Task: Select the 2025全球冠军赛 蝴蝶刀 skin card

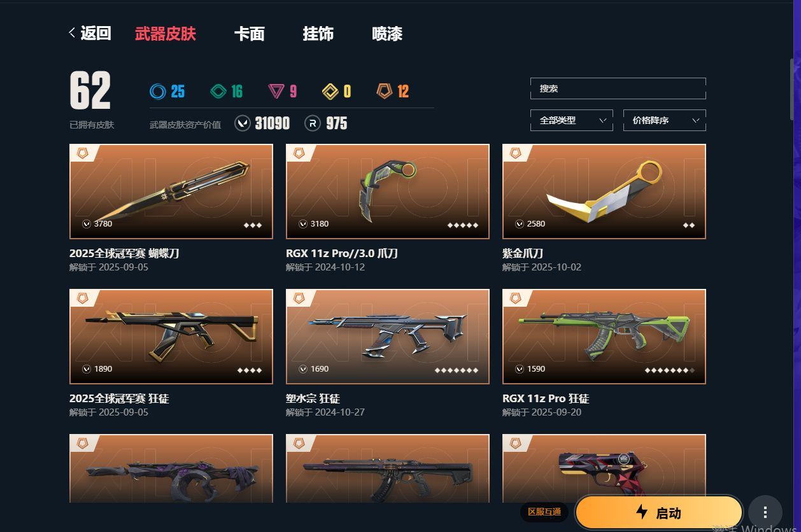Action: coord(171,192)
